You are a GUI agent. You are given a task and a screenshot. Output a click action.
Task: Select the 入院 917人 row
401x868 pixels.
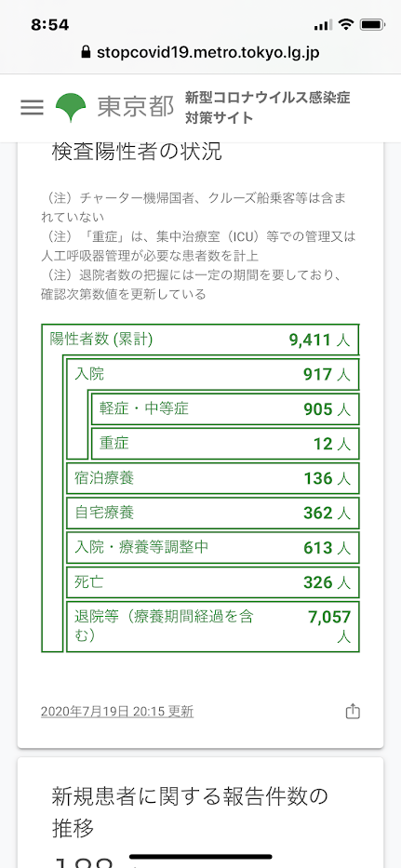coord(213,375)
